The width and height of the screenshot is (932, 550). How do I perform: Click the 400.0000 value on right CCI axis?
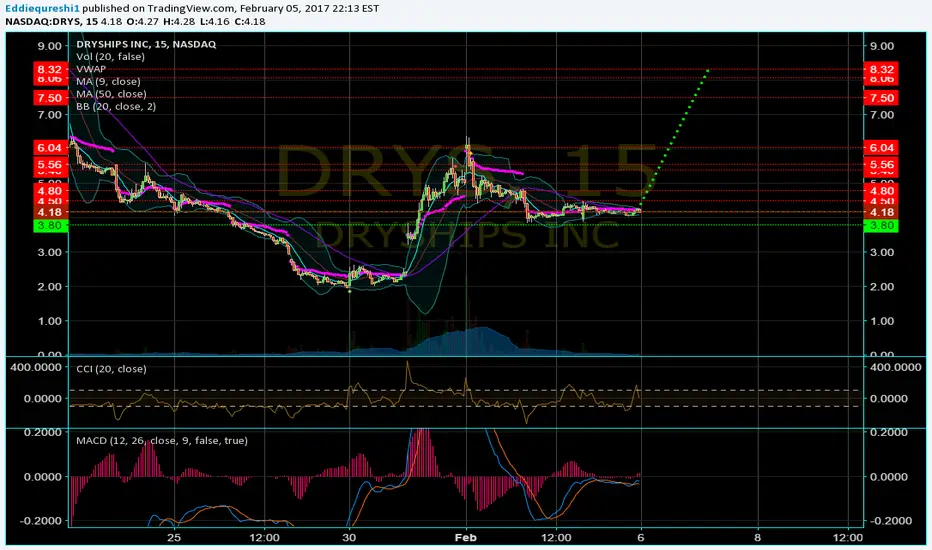[896, 367]
